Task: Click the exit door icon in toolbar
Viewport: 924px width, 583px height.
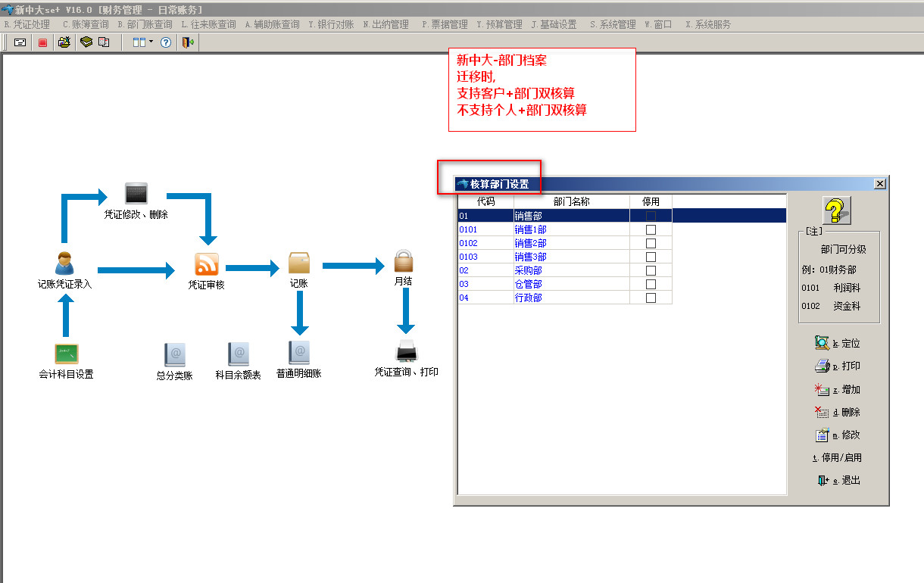Action: pyautogui.click(x=187, y=42)
